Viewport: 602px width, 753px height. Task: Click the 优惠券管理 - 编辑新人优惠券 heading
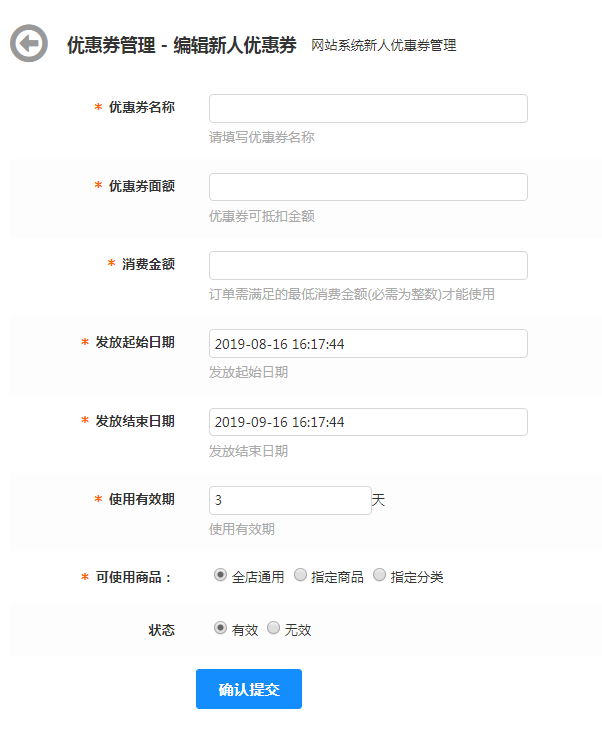coord(181,45)
